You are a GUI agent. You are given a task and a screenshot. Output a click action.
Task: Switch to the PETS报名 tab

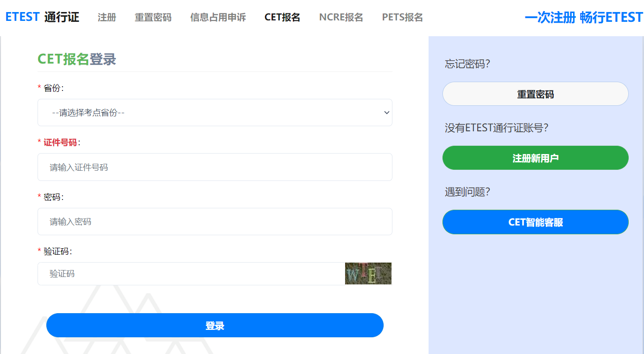click(402, 18)
